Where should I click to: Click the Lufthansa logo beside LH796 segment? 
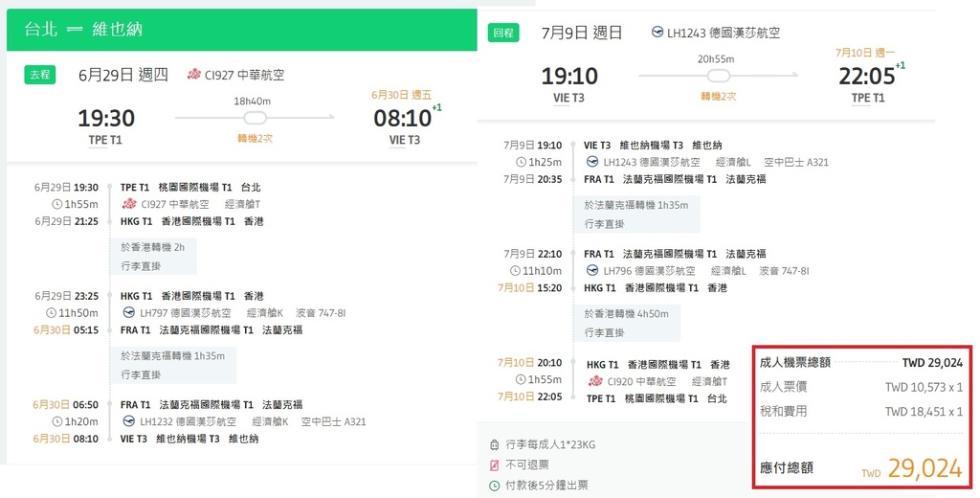point(593,271)
